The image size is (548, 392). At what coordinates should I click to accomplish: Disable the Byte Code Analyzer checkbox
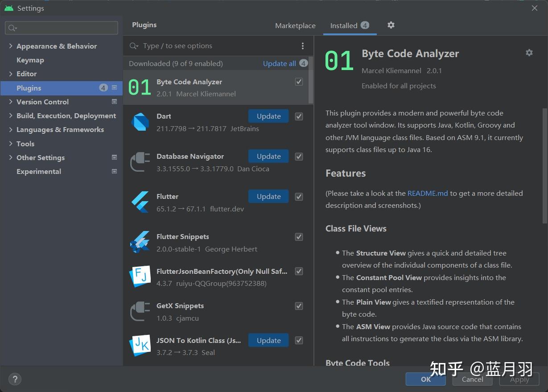click(x=299, y=82)
